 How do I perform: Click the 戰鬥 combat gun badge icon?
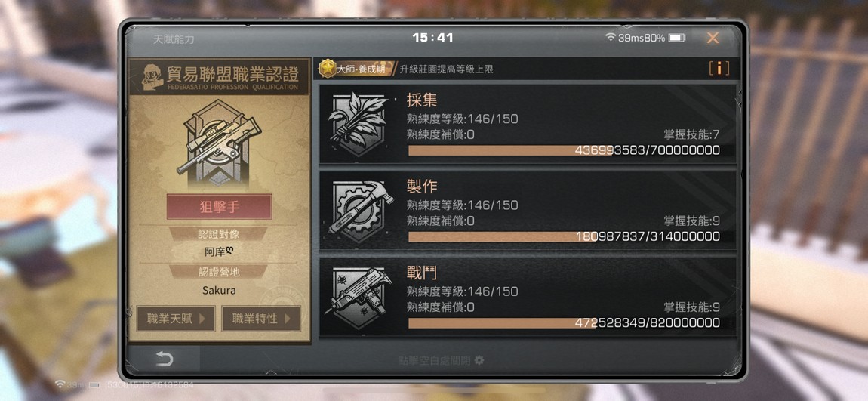[359, 298]
